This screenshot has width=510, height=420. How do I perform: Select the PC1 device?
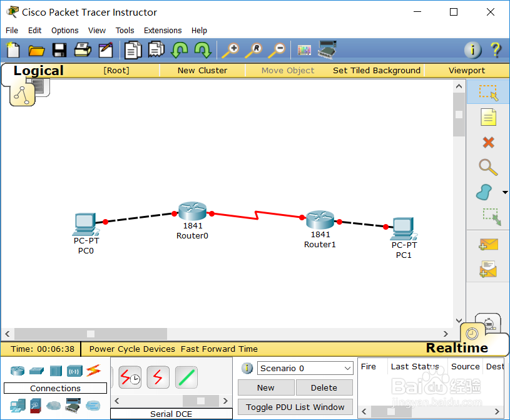click(404, 228)
